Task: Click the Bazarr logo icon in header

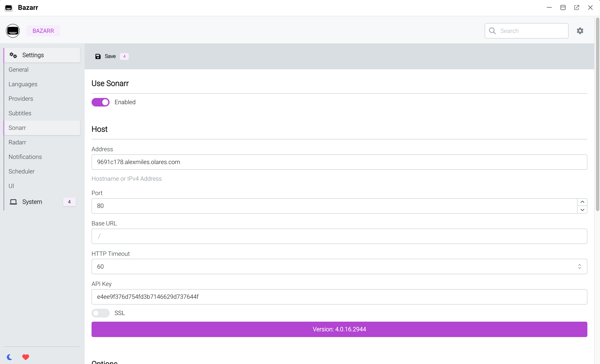Action: [x=13, y=31]
